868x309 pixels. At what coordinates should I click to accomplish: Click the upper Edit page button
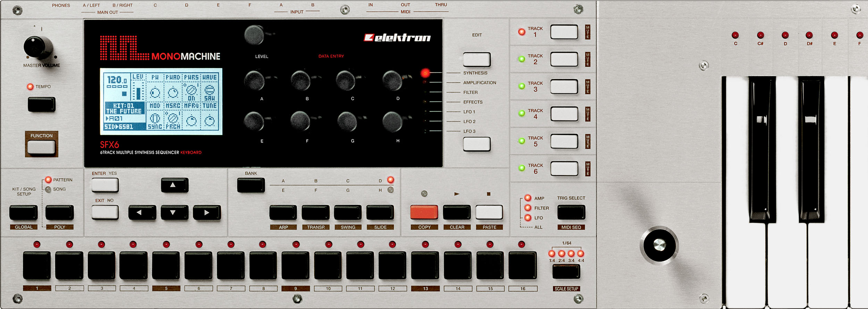(477, 59)
